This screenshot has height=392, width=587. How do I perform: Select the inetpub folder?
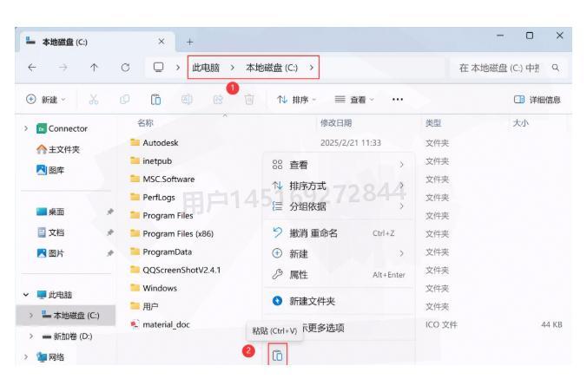pyautogui.click(x=151, y=160)
